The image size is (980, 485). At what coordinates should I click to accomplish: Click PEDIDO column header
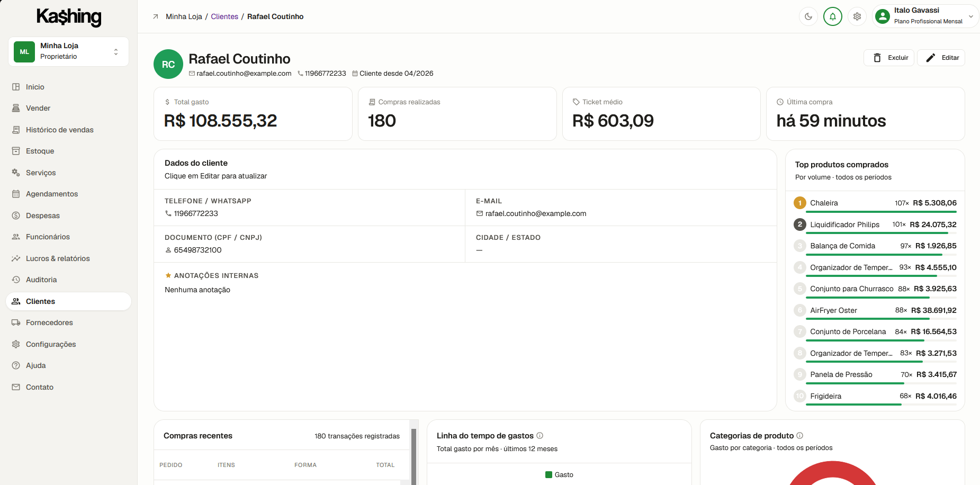click(171, 465)
